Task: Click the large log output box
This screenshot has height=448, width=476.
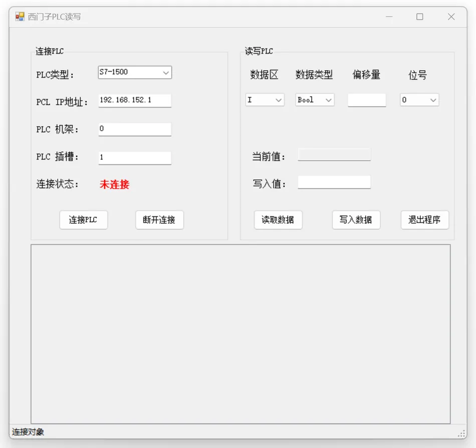Action: click(241, 334)
